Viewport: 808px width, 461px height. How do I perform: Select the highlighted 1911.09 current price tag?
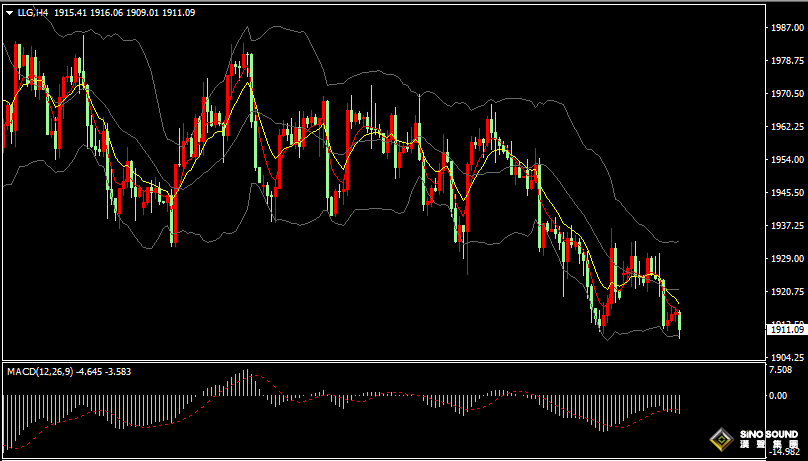783,329
